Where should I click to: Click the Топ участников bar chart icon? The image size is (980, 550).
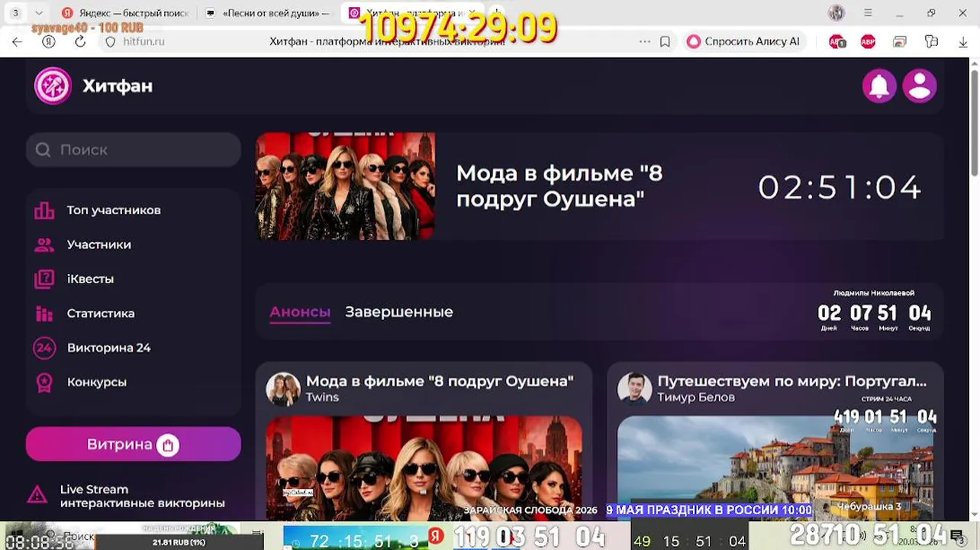pyautogui.click(x=44, y=210)
